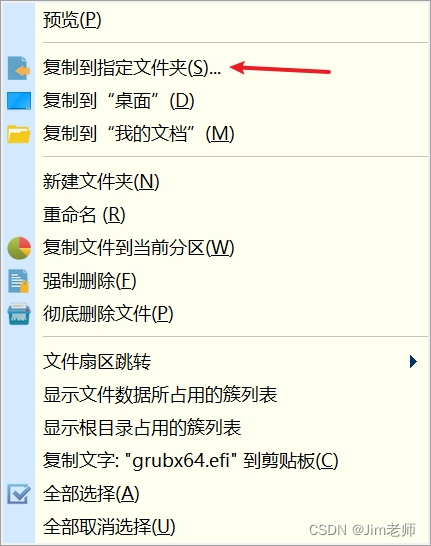Click the shredder icon for permanent deletion

(19, 314)
